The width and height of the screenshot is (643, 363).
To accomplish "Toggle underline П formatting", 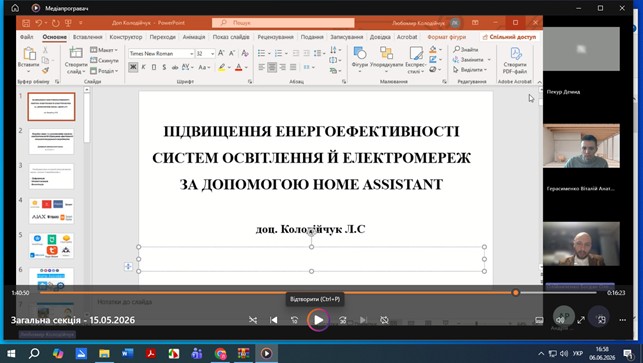I will coord(154,67).
